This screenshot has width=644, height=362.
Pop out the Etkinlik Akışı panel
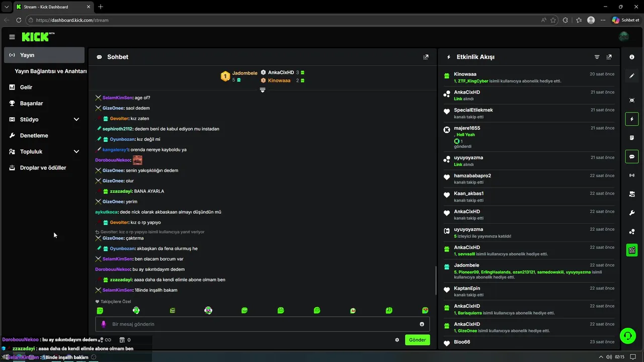[609, 57]
